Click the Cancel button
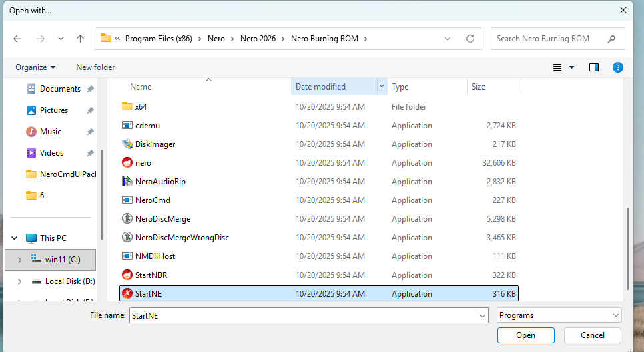Viewport: 644px width, 352px height. coord(592,335)
